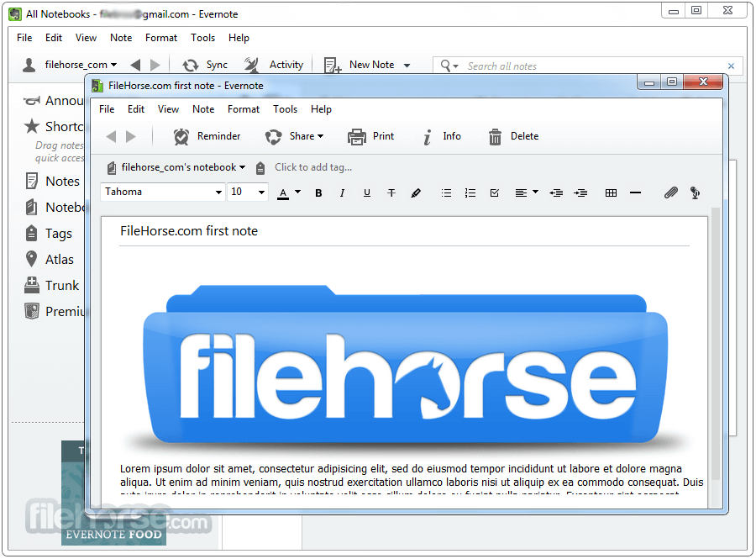Open Help menu in main Evernote window
This screenshot has width=756, height=559.
click(239, 38)
